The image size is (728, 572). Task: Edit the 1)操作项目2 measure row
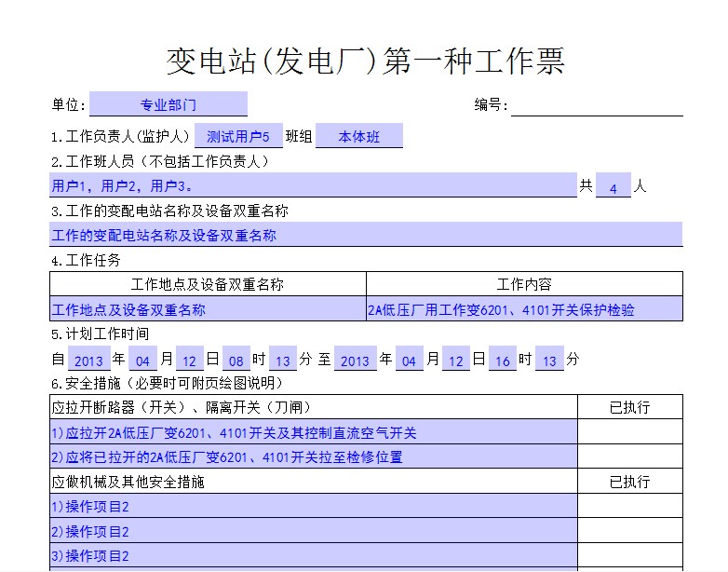coord(313,506)
